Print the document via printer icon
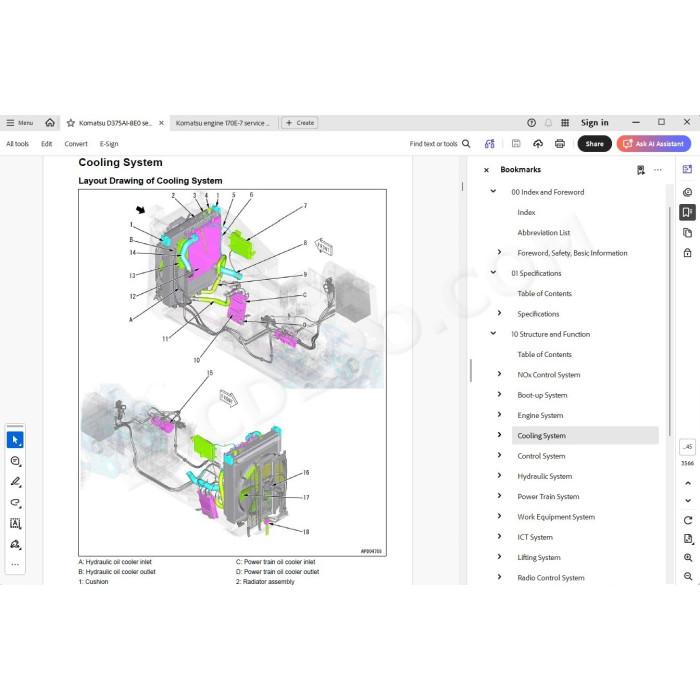700x700 pixels. point(560,144)
